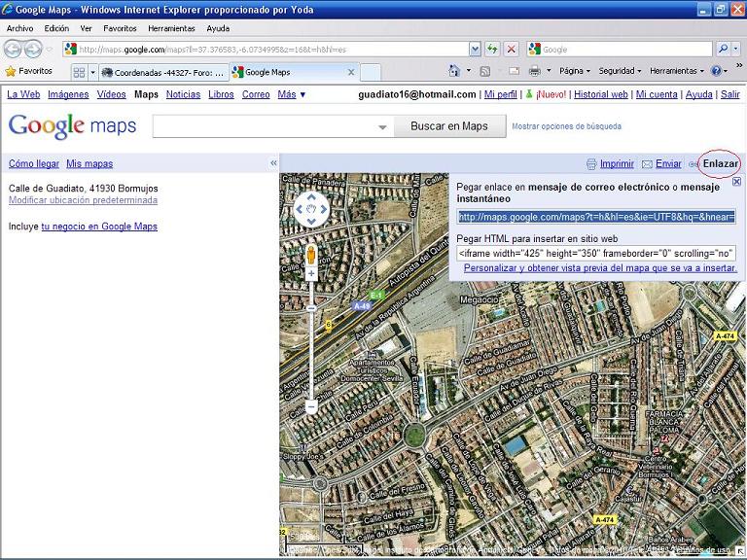Open the Ayuda menu in menu bar

point(218,28)
